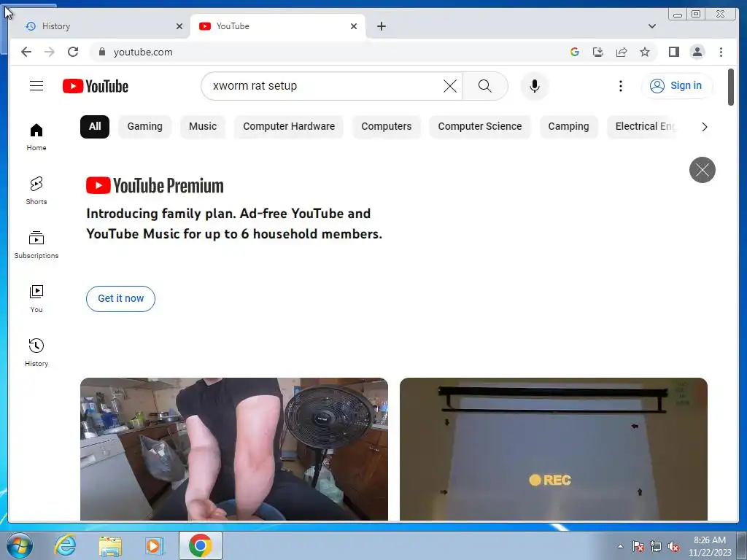Open the Windows Start menu
747x560 pixels.
tap(19, 545)
